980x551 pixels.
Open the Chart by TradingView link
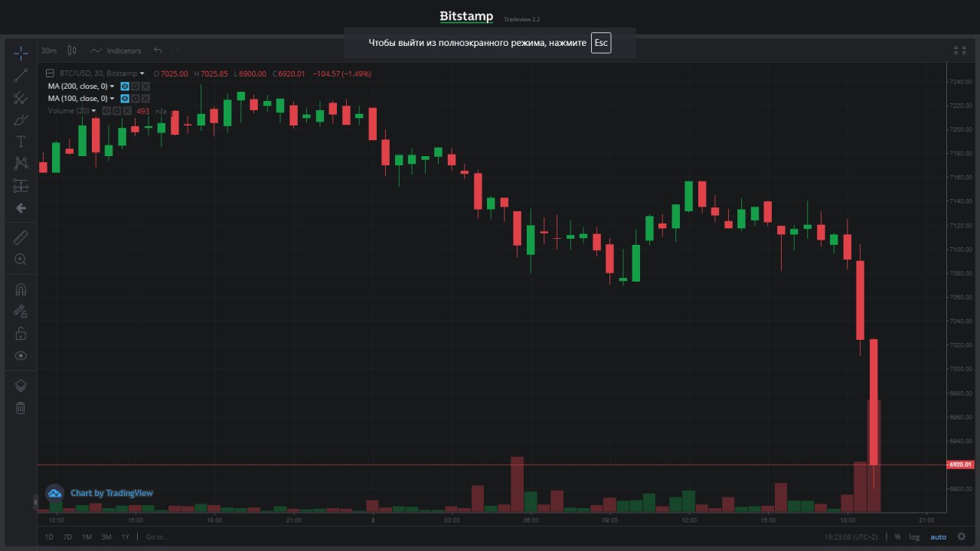tap(112, 493)
